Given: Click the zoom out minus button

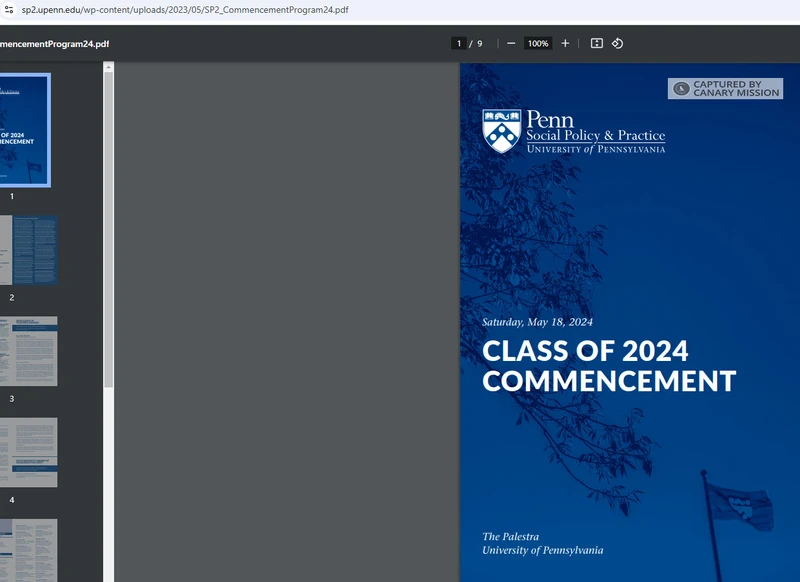Looking at the screenshot, I should point(511,43).
